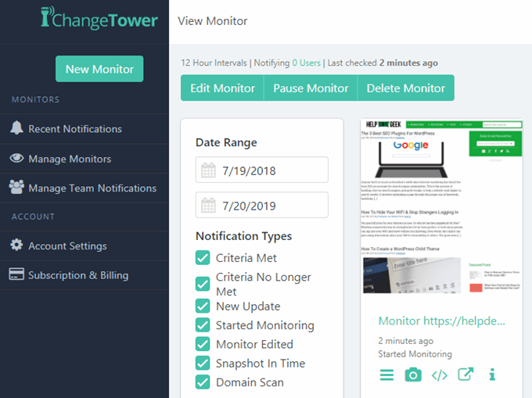Click the end date field 7/20/2019
The height and width of the screenshot is (398, 532).
coord(262,205)
